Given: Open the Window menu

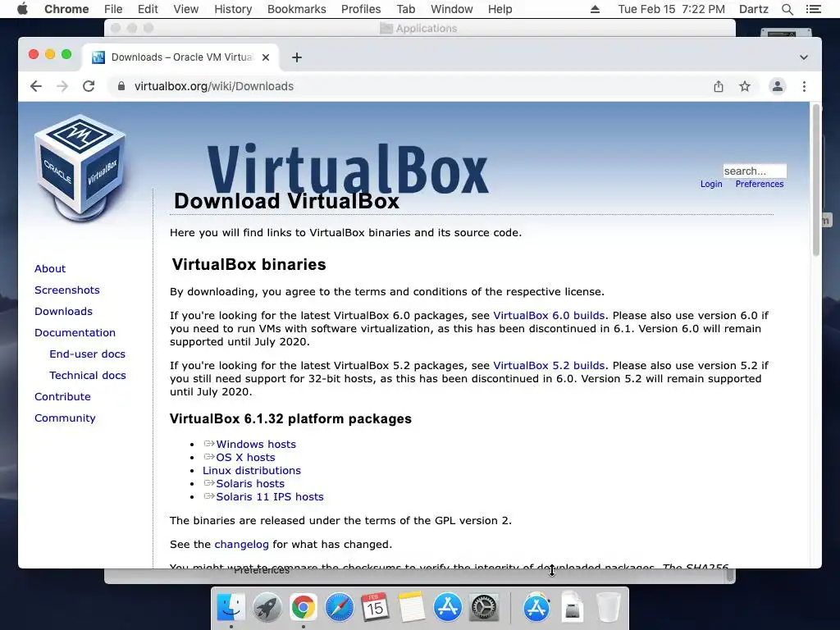Looking at the screenshot, I should point(452,9).
